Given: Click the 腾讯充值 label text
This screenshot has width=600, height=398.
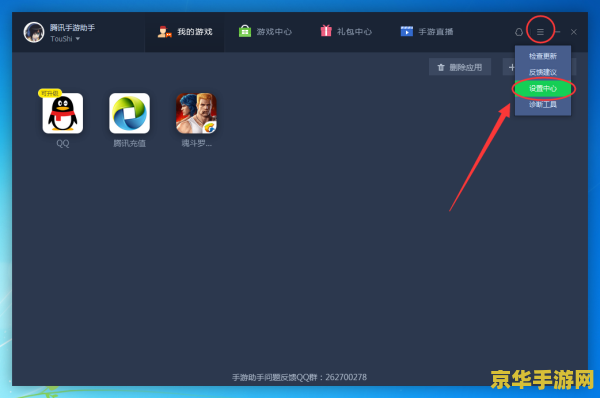Looking at the screenshot, I should [x=129, y=144].
